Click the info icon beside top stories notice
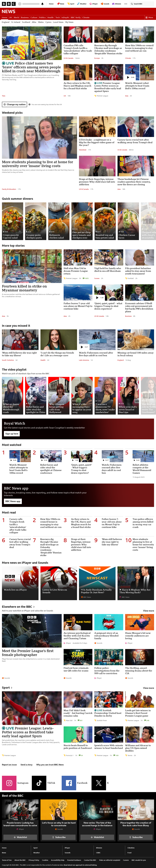156x868 pixels. pyautogui.click(x=29, y=104)
